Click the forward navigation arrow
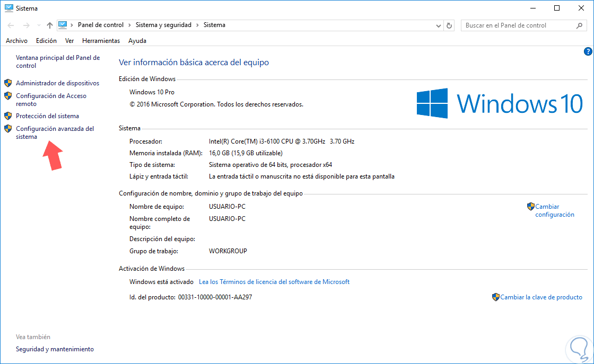The width and height of the screenshot is (594, 364). click(x=26, y=25)
